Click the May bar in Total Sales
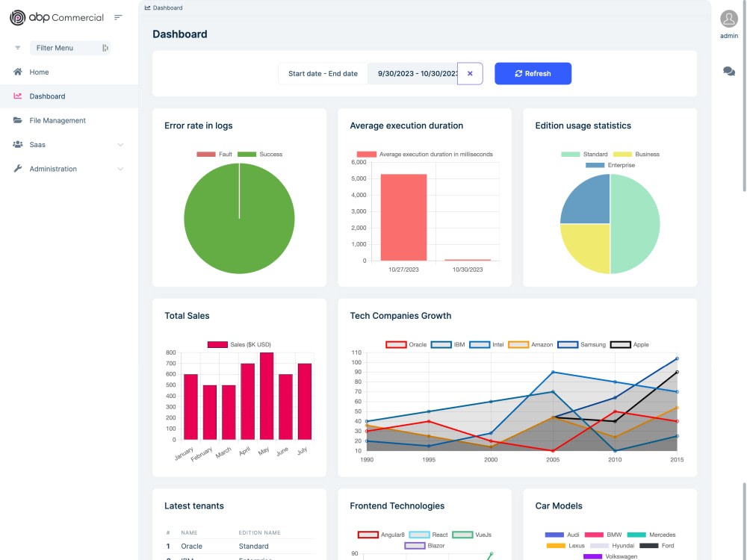The width and height of the screenshot is (747, 560). (x=267, y=396)
